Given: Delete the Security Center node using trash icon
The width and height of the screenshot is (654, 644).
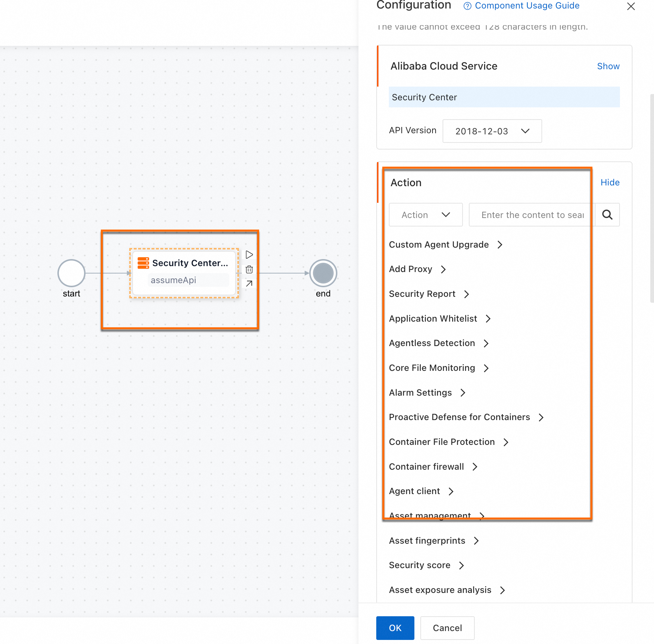Looking at the screenshot, I should point(249,269).
